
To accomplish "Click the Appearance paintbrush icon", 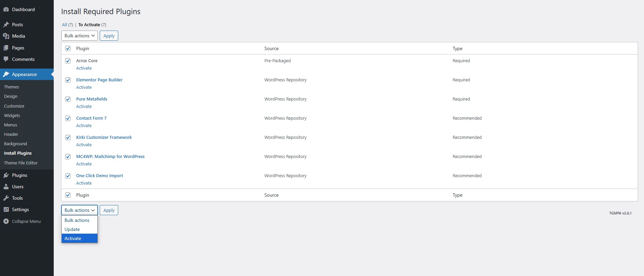I will point(6,74).
